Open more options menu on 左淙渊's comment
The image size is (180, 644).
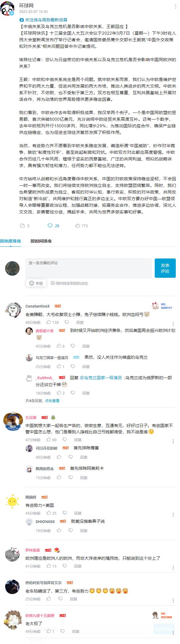173,441
